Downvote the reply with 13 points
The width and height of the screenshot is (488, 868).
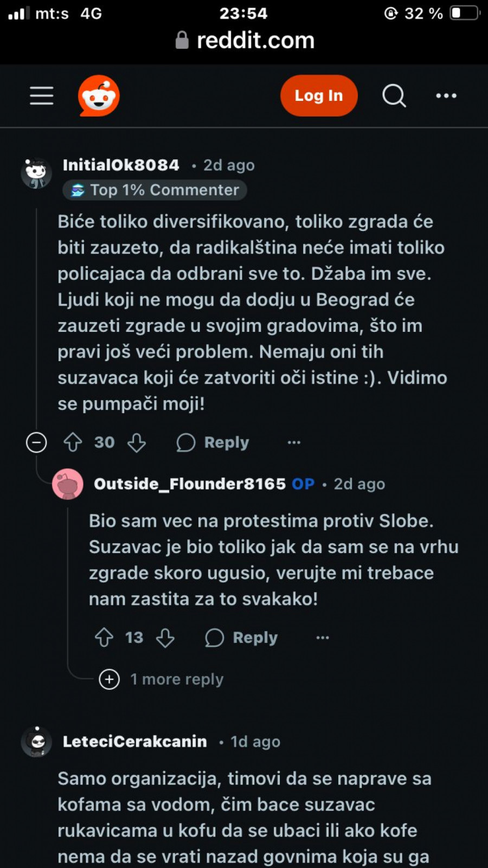tap(165, 638)
